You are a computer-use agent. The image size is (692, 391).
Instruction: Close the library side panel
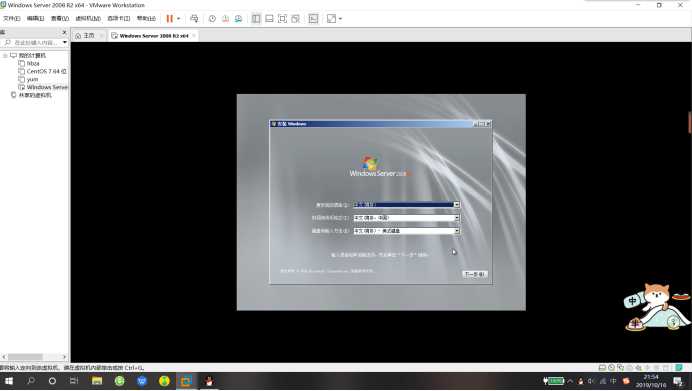tap(64, 32)
